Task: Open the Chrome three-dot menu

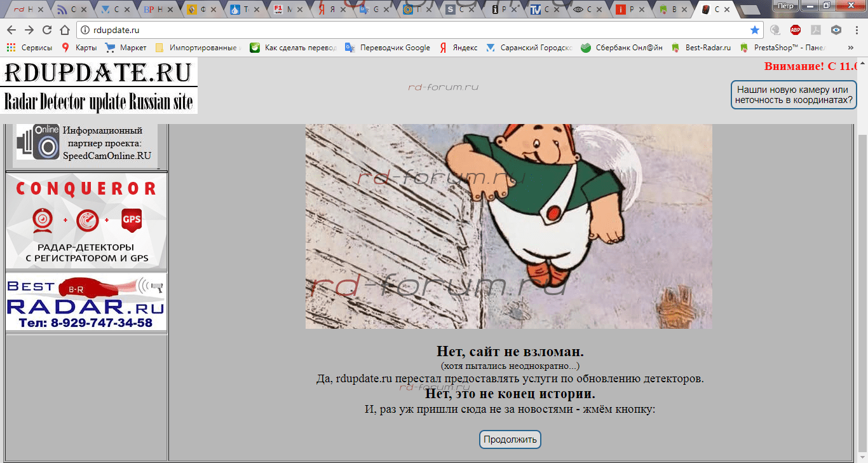Action: coord(857,30)
